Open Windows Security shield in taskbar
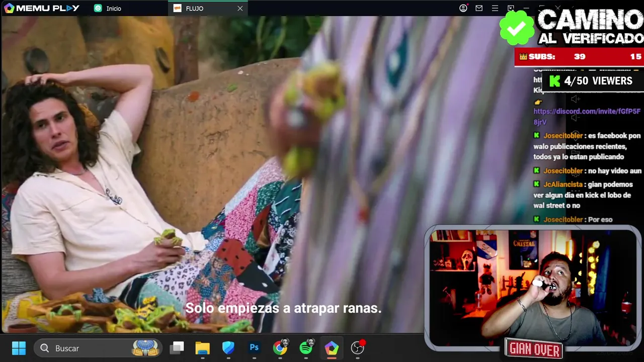644x362 pixels. tap(228, 348)
